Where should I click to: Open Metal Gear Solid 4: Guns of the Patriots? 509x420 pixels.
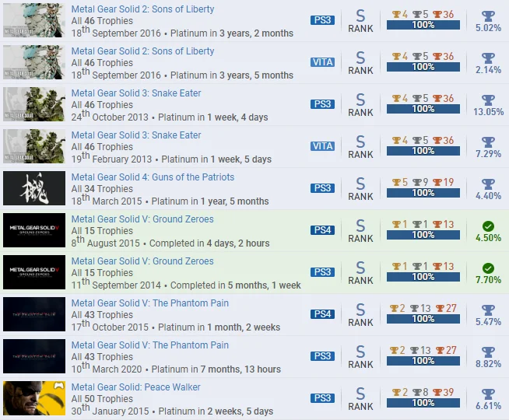pyautogui.click(x=153, y=177)
